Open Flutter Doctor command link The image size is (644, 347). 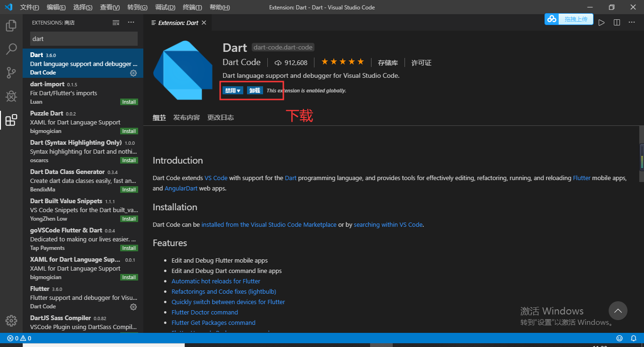[x=205, y=313]
